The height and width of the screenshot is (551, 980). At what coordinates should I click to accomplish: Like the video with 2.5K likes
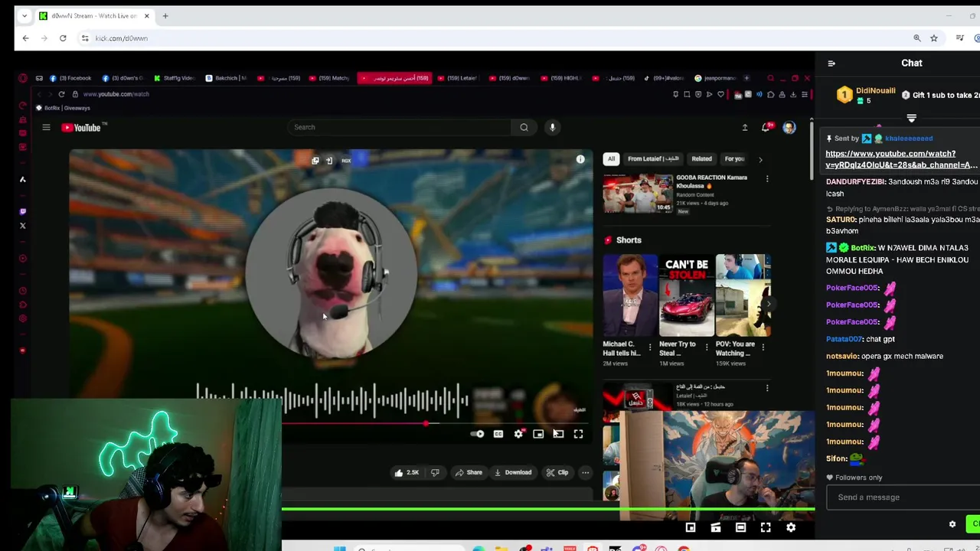pyautogui.click(x=407, y=472)
